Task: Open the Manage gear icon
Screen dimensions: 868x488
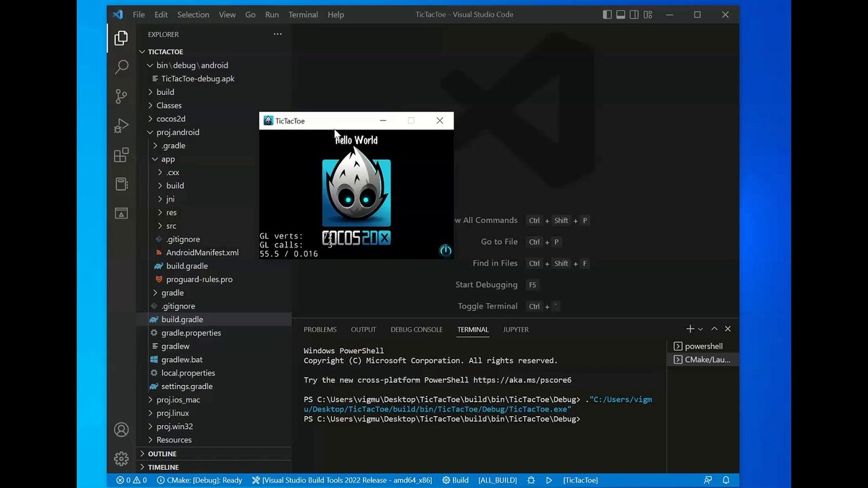Action: [121, 459]
